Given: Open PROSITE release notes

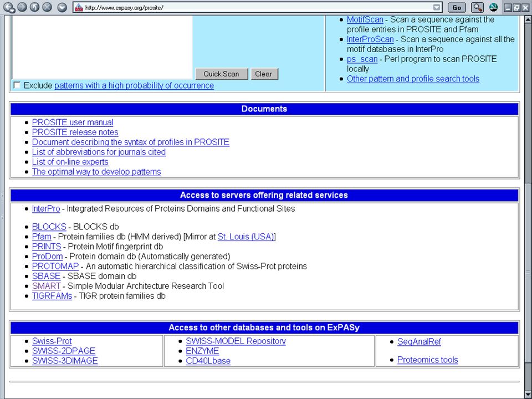Looking at the screenshot, I should pyautogui.click(x=75, y=132).
